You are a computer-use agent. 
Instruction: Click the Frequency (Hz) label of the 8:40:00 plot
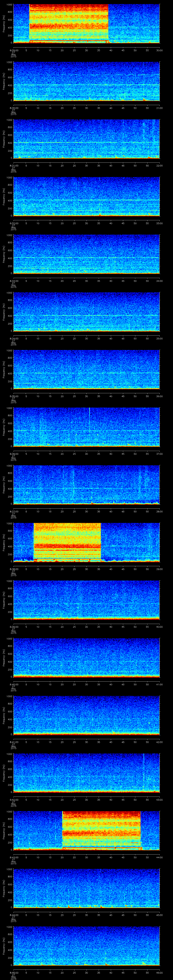pos(4,657)
